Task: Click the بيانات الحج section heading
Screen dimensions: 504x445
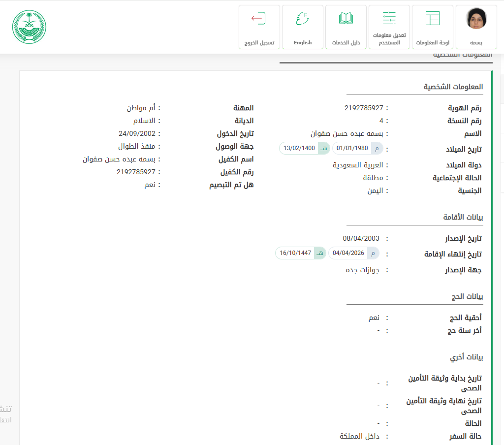Action: (x=467, y=297)
